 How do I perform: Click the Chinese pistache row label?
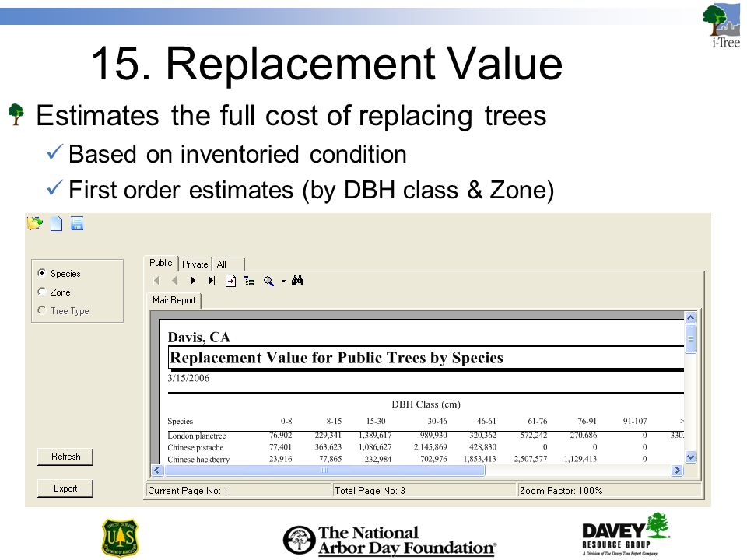(195, 448)
